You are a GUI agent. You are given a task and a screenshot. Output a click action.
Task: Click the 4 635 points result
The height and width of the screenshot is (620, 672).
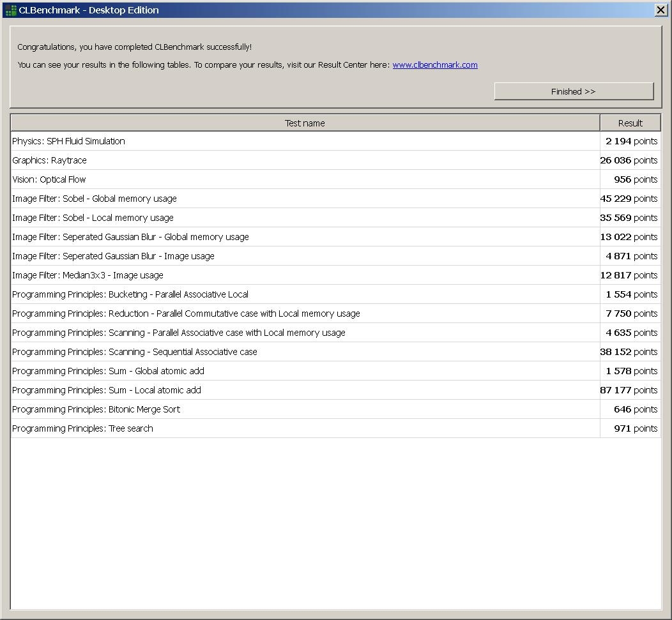631,333
